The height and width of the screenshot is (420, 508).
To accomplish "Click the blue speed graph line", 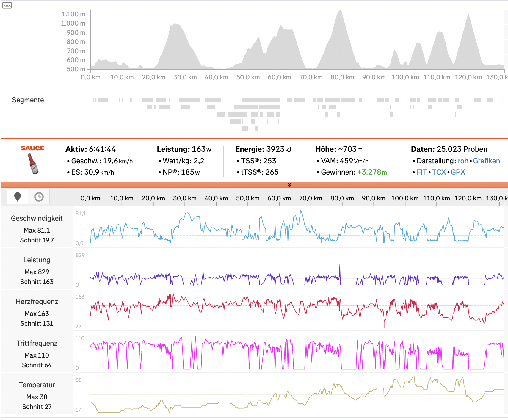I will click(297, 227).
